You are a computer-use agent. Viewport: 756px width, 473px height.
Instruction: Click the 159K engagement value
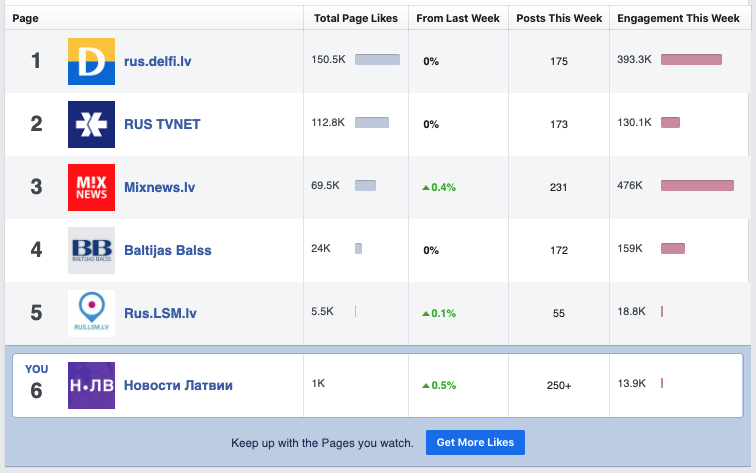(x=630, y=248)
